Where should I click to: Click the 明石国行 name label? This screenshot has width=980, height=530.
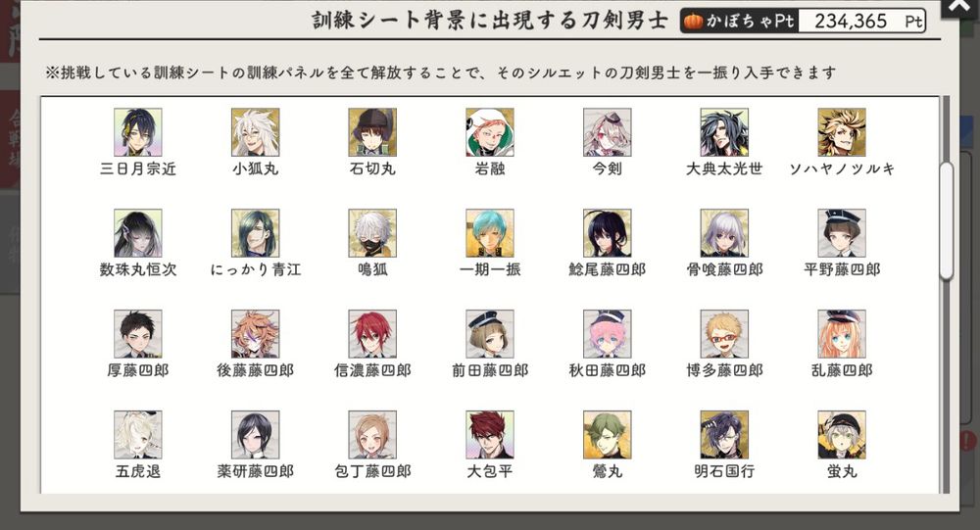tap(724, 471)
